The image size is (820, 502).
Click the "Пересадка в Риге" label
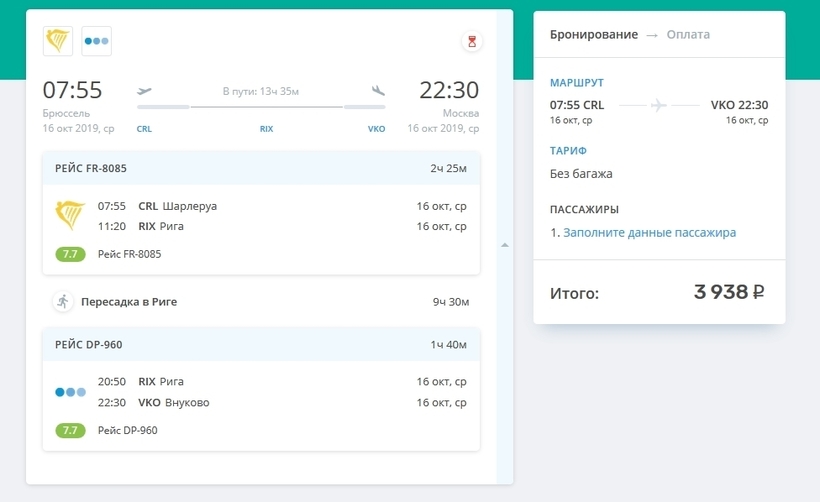129,302
